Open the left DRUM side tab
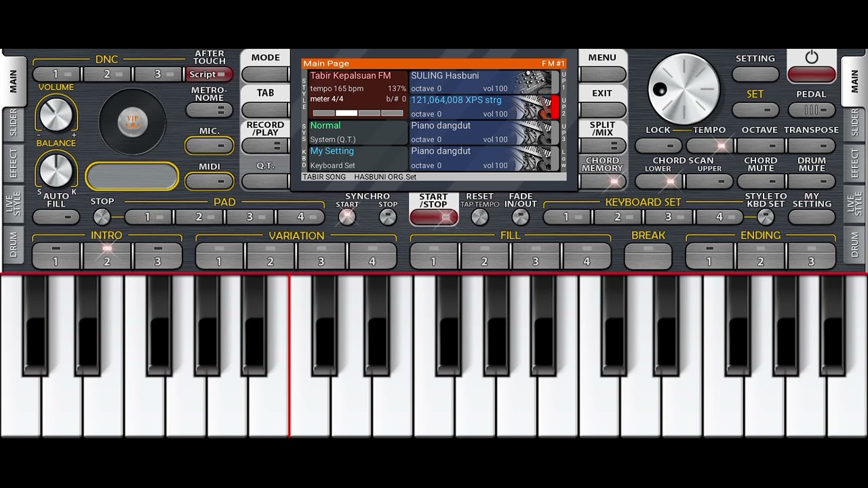Image resolution: width=868 pixels, height=488 pixels. 13,244
